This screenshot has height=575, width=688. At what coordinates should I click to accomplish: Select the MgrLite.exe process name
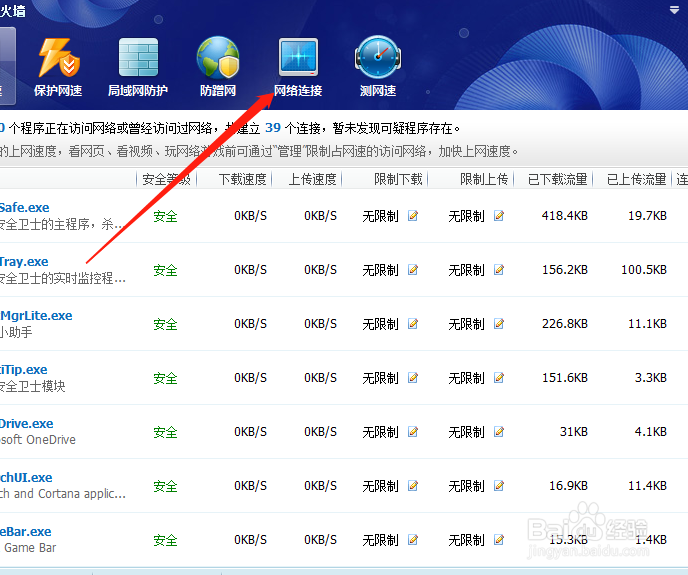click(x=36, y=316)
